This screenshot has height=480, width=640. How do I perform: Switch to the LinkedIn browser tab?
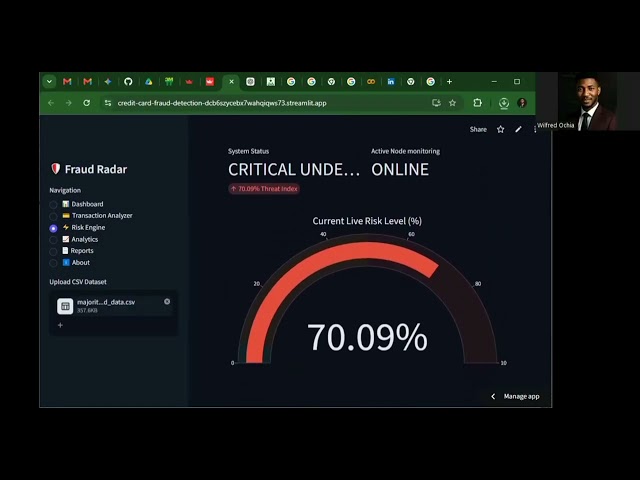point(391,82)
